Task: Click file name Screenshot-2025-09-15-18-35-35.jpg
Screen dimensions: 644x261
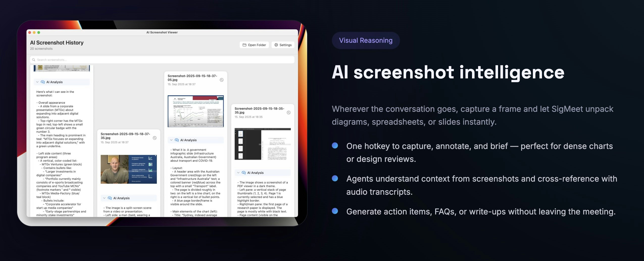Action: click(x=259, y=110)
